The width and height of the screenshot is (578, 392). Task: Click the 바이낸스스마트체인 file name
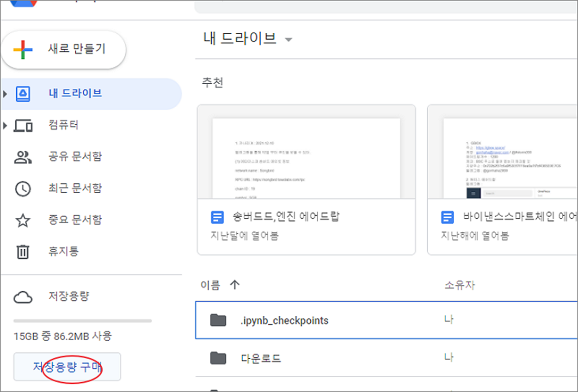click(519, 216)
